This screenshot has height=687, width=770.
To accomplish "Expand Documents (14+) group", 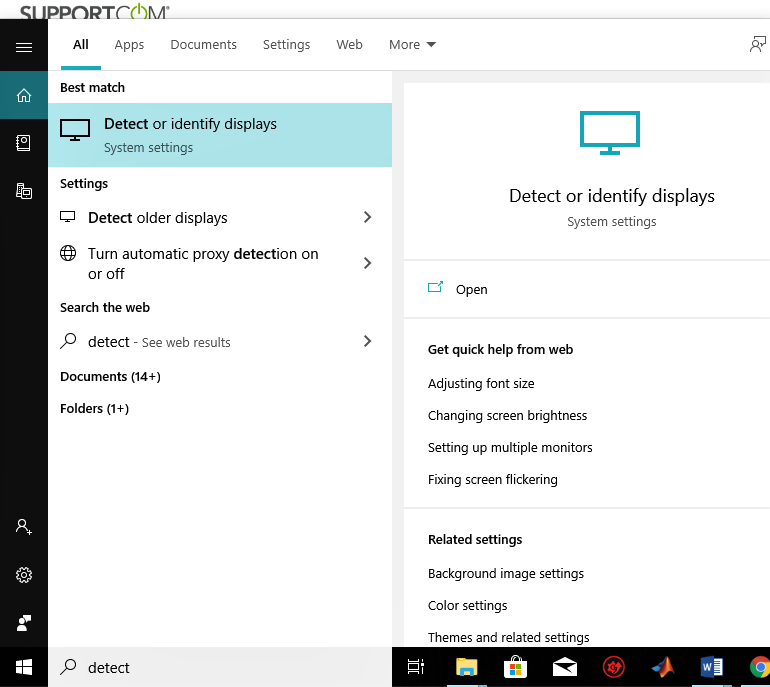I will [x=110, y=377].
